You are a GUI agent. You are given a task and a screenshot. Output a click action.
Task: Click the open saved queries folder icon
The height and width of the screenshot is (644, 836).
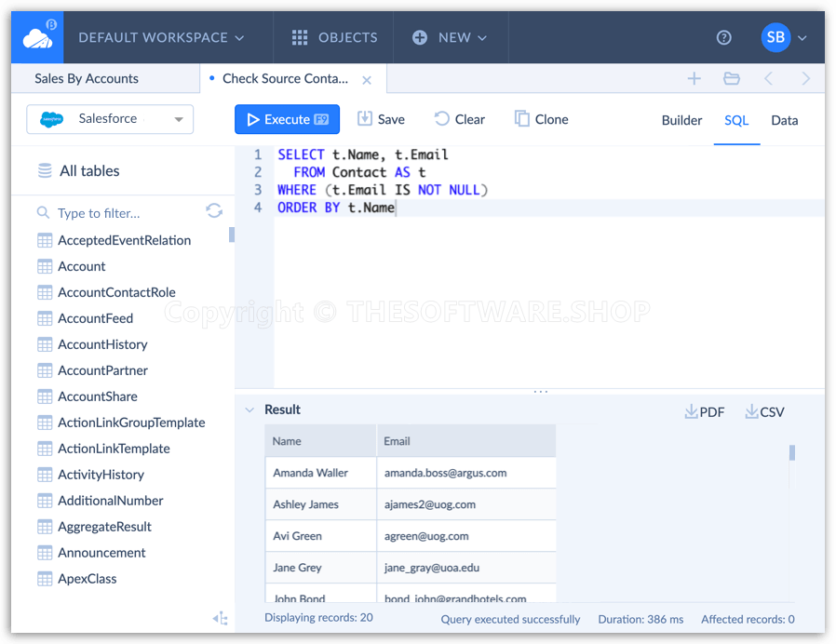pos(732,79)
